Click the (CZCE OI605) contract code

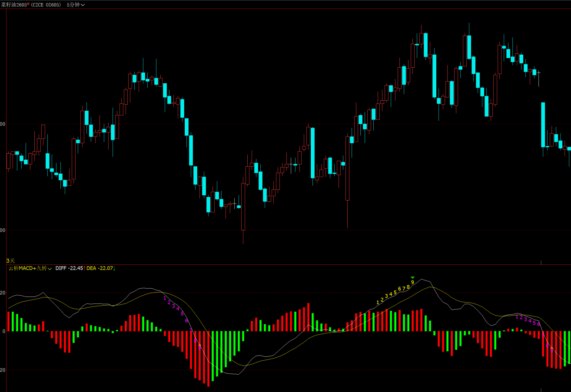pos(46,5)
